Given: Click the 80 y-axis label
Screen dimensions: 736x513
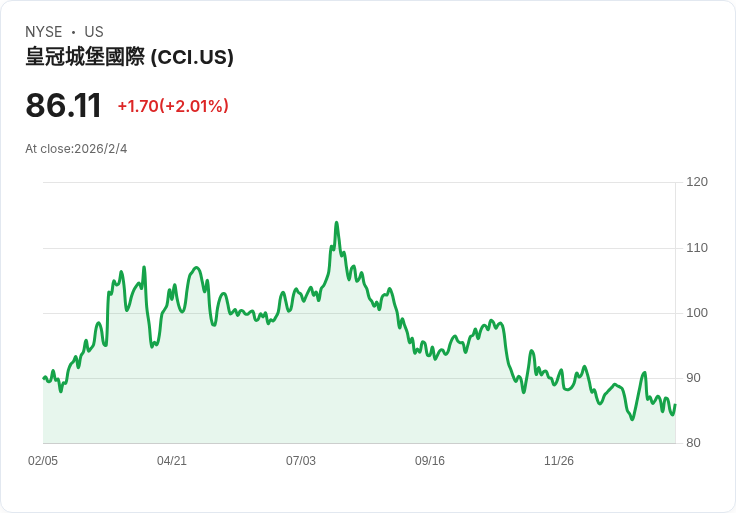Looking at the screenshot, I should pos(693,443).
